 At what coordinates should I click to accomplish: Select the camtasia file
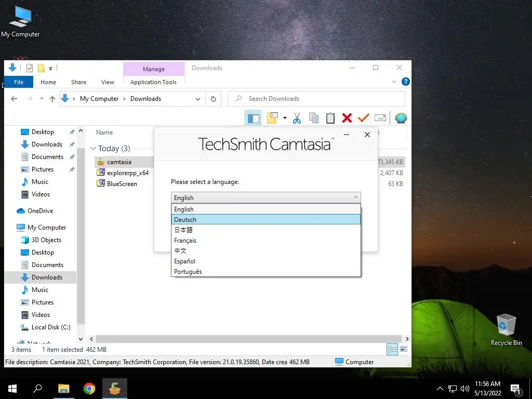[119, 162]
